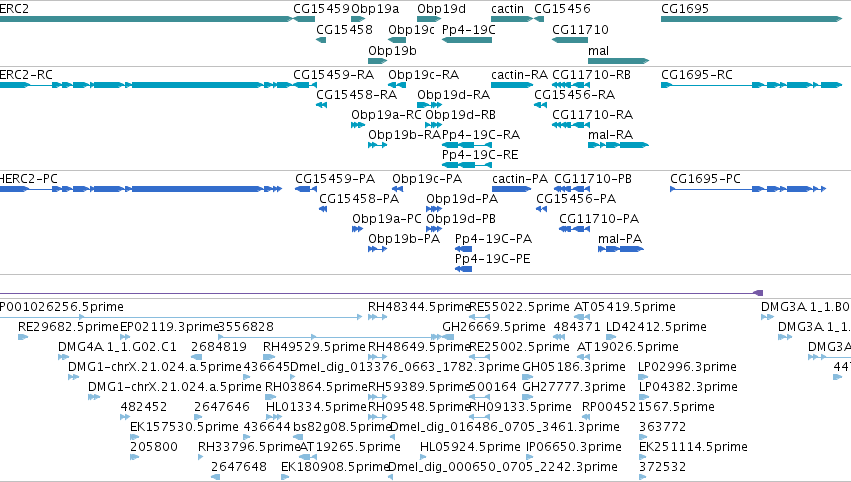The width and height of the screenshot is (851, 482).
Task: Select EST RE55022.5prime
Action: pyautogui.click(x=519, y=307)
